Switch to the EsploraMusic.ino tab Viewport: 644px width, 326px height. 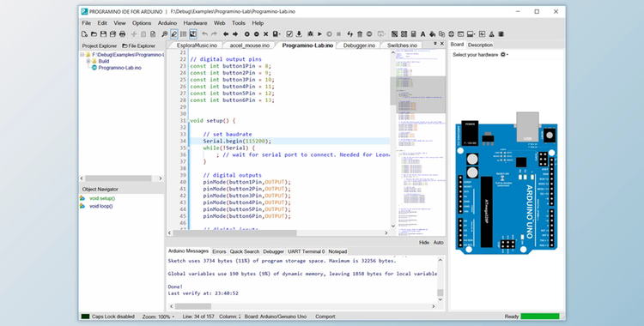[197, 45]
